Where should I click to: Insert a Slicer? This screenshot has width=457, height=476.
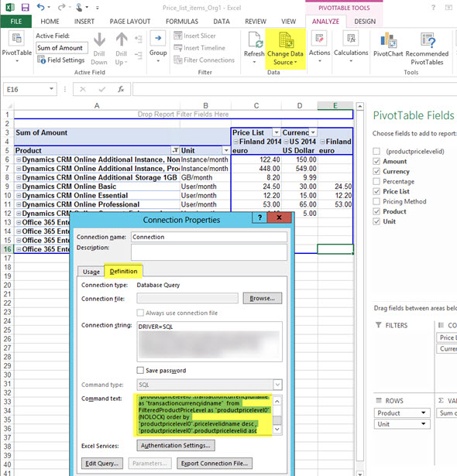[x=194, y=36]
